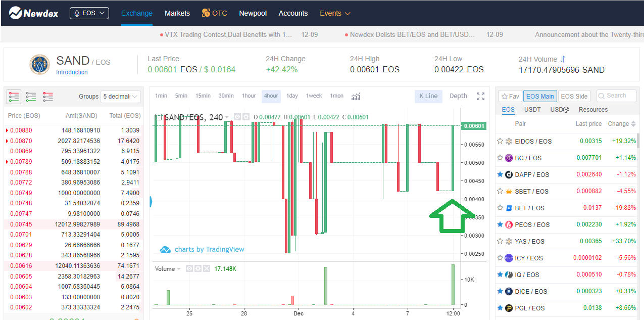Screen dimensions: 644x320
Task: Expand the Events dropdown menu
Action: coord(335,13)
